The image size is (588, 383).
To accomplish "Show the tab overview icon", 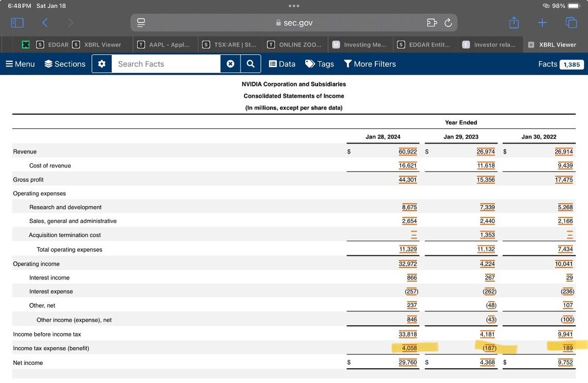I will coord(571,23).
